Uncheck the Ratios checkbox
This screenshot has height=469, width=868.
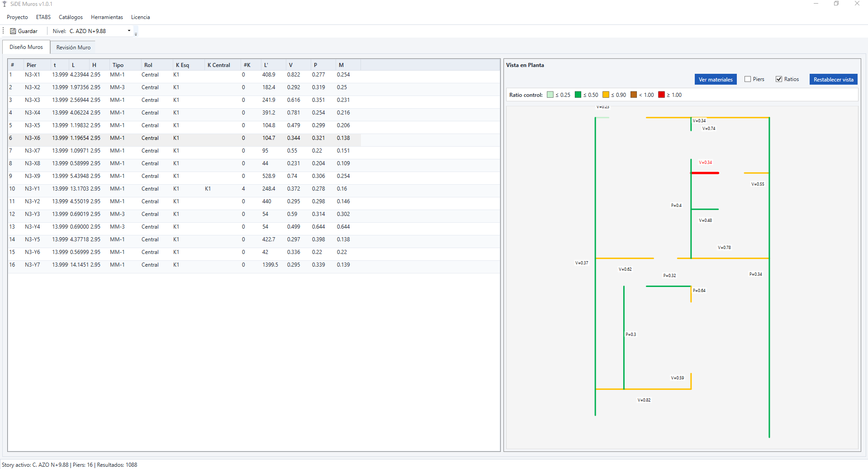(779, 79)
